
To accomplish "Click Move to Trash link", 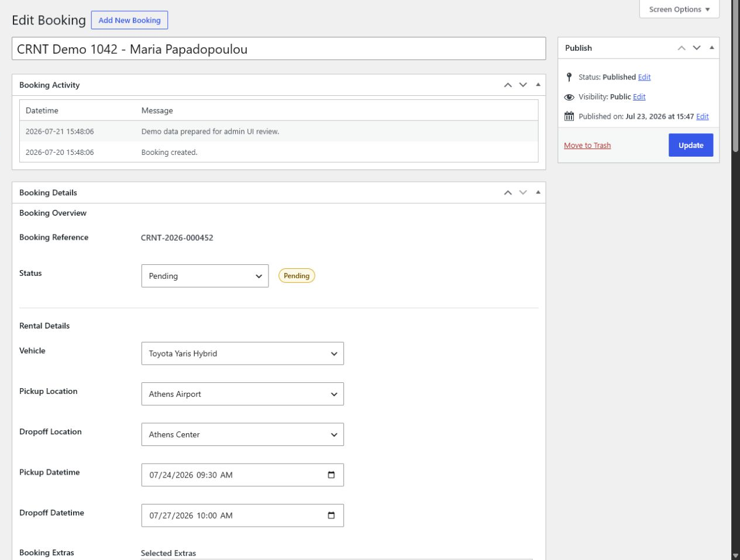I will pyautogui.click(x=587, y=146).
